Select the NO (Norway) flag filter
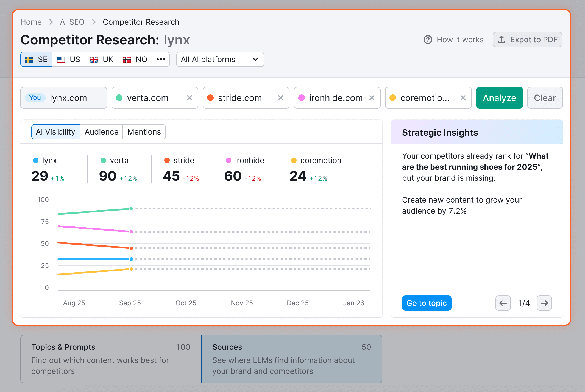Image resolution: width=585 pixels, height=392 pixels. click(135, 59)
